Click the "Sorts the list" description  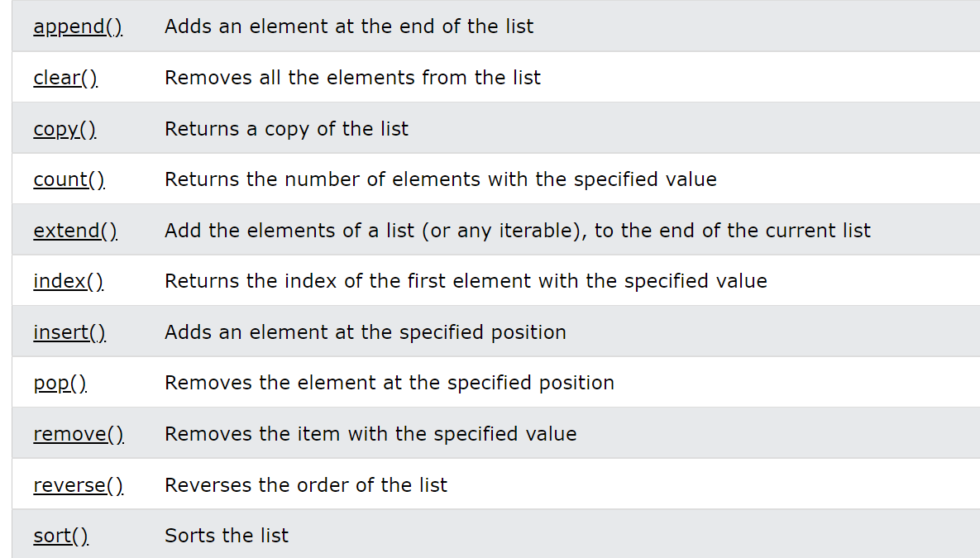pyautogui.click(x=227, y=536)
